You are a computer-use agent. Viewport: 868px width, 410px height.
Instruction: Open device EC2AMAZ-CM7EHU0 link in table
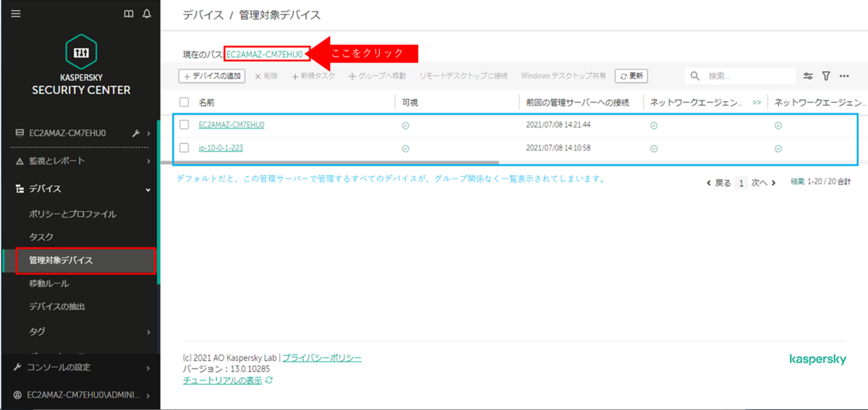coord(231,124)
